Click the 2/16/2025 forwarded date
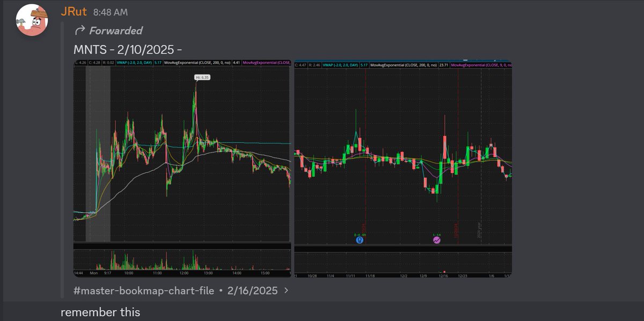The width and height of the screenshot is (644, 321). pos(252,291)
